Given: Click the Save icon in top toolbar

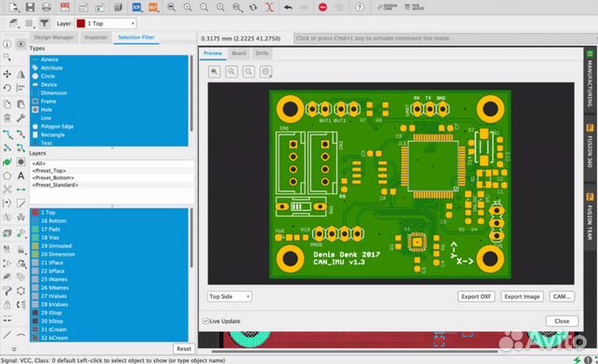Looking at the screenshot, I should click(30, 7).
